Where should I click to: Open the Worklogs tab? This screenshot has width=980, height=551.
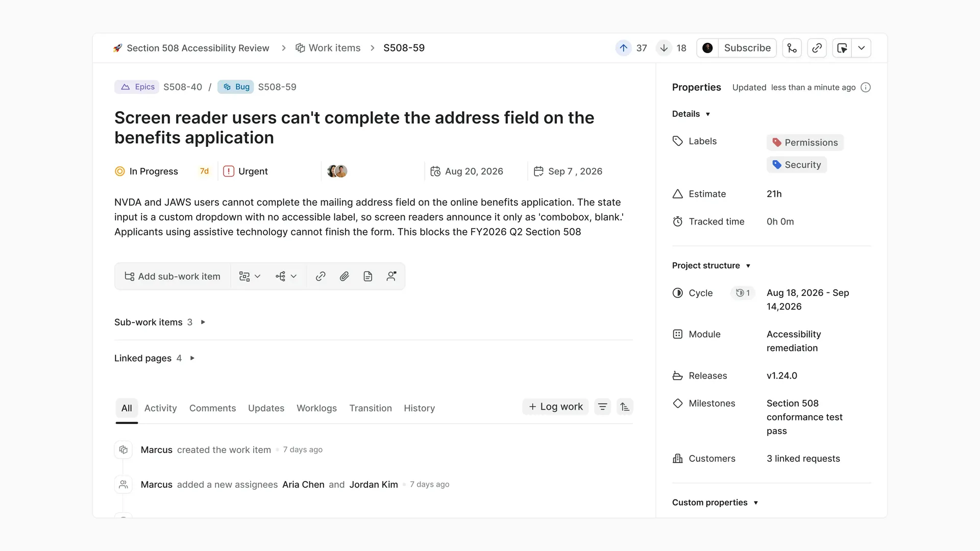[x=316, y=408]
